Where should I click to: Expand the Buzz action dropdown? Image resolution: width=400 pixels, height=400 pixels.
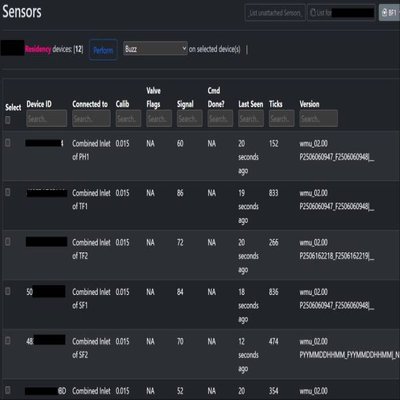[x=155, y=49]
